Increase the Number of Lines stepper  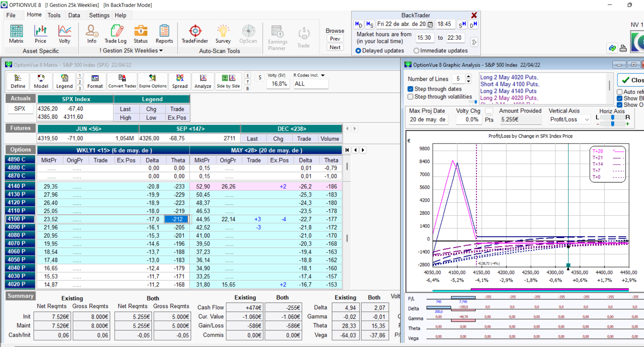pos(468,76)
